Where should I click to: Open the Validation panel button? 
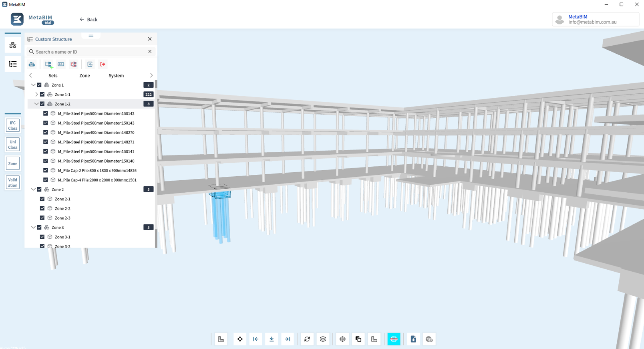coord(13,182)
